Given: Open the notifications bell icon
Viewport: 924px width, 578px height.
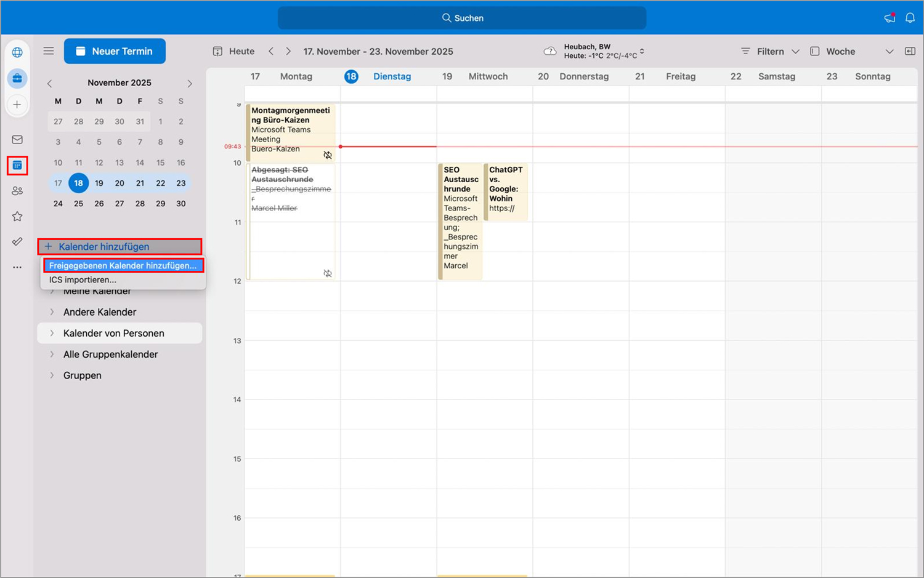Looking at the screenshot, I should coord(910,17).
